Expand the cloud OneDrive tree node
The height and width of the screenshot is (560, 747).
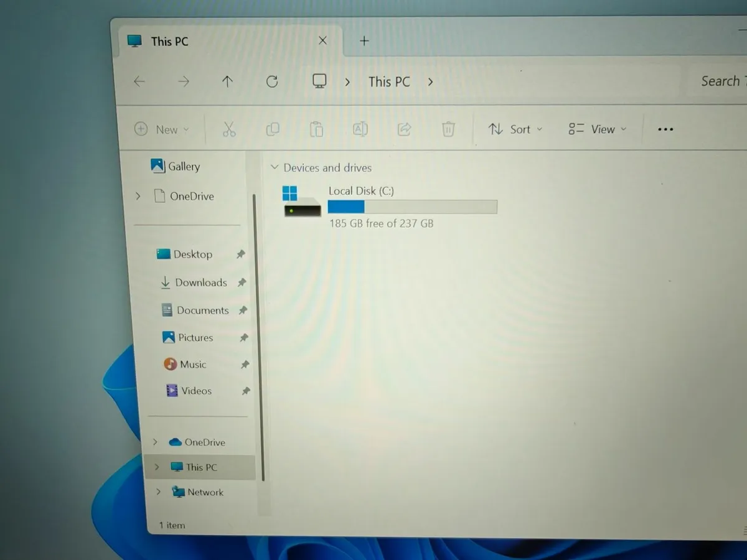click(x=155, y=442)
